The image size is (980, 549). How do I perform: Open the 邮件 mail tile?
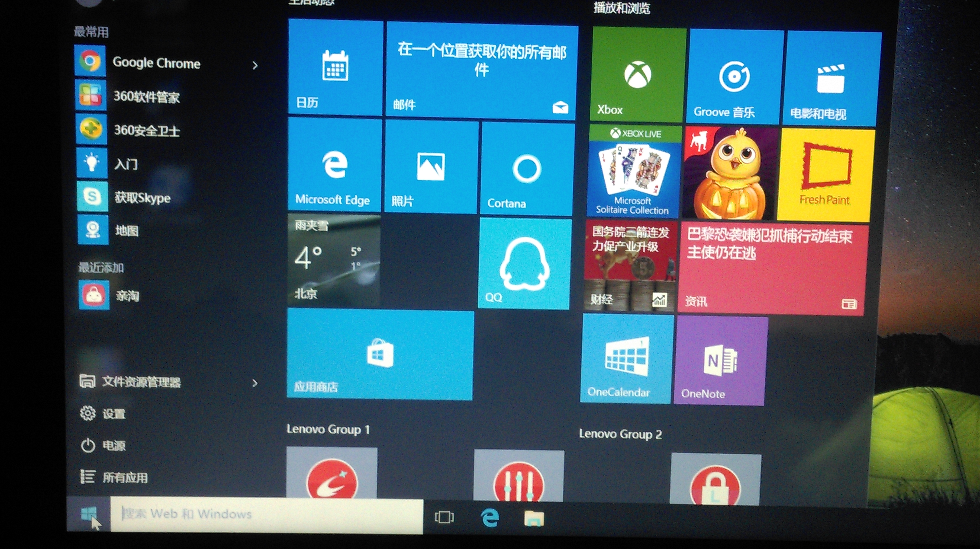pyautogui.click(x=482, y=71)
